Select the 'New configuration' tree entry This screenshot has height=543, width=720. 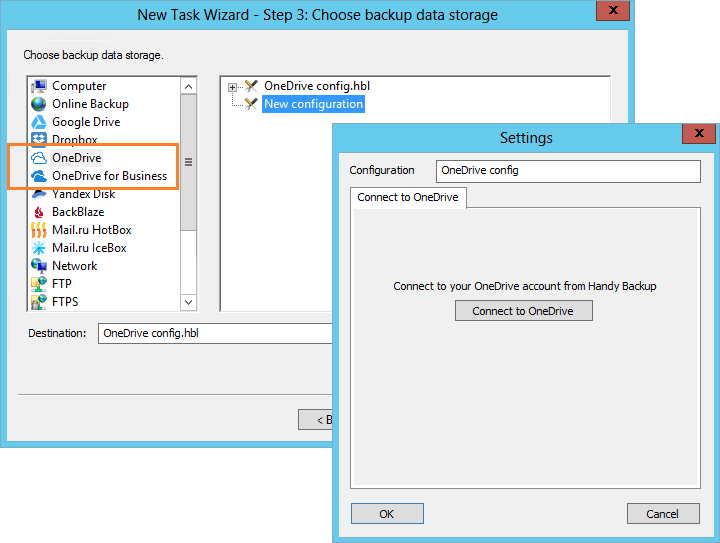(314, 104)
